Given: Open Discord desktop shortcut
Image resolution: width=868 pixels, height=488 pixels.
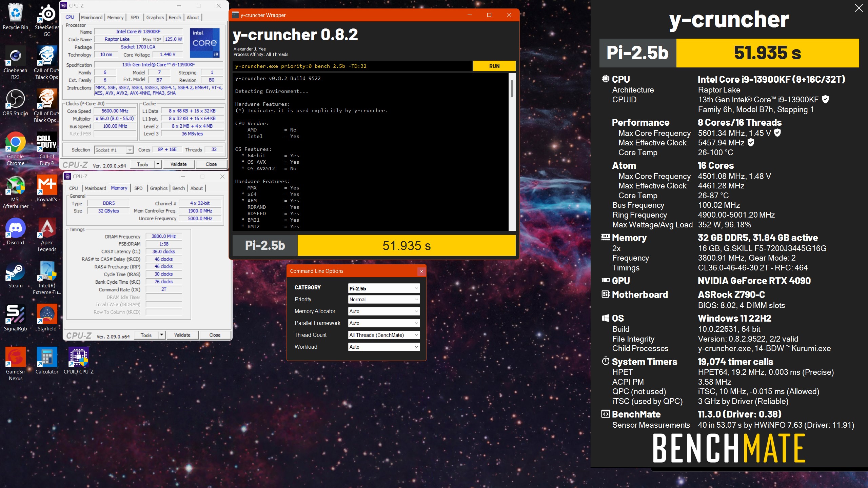Looking at the screenshot, I should click(15, 231).
